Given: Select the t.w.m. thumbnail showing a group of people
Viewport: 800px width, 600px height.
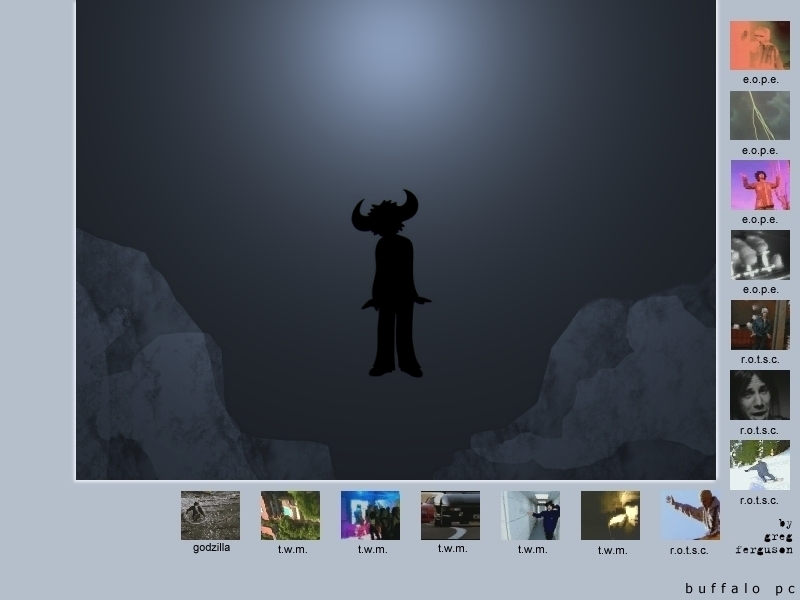Looking at the screenshot, I should pos(370,515).
